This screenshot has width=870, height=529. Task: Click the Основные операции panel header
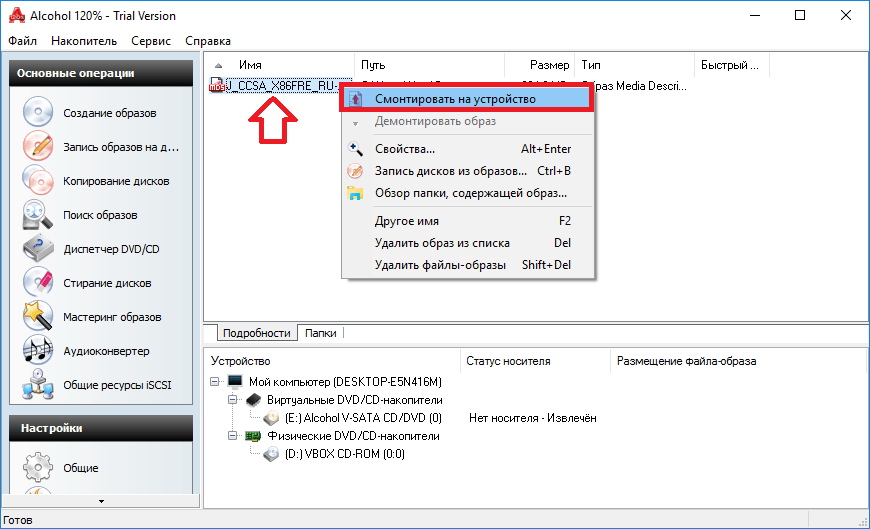pos(101,73)
